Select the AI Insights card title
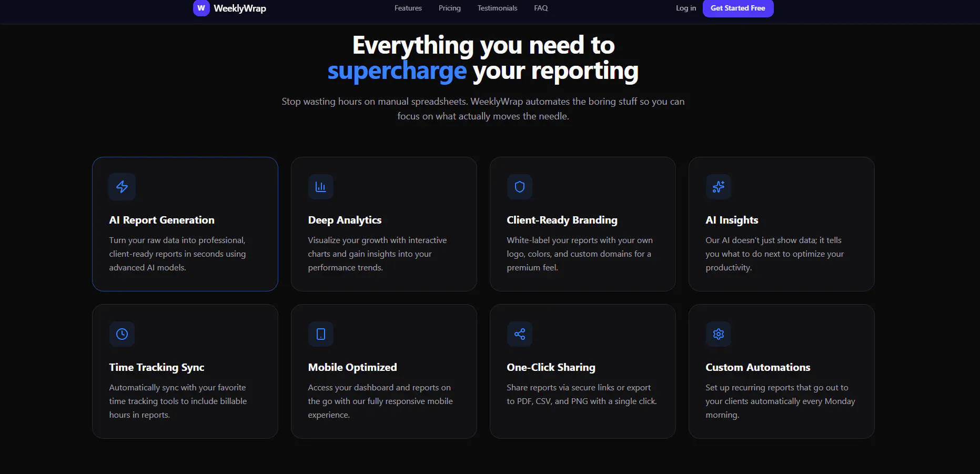The height and width of the screenshot is (474, 980). (732, 220)
